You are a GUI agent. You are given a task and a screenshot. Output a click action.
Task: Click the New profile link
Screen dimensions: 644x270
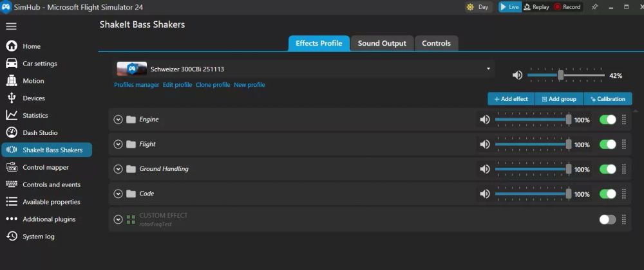[249, 85]
